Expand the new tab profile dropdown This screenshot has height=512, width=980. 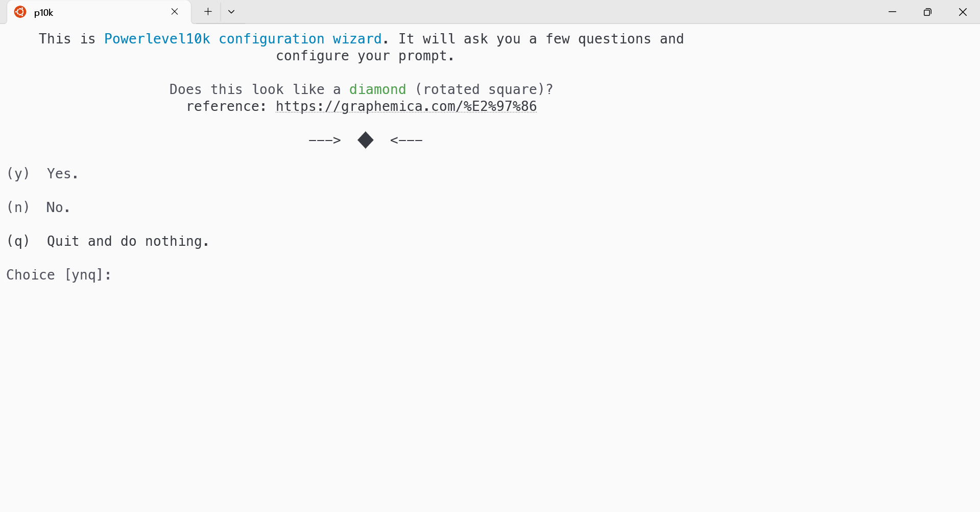coord(231,12)
